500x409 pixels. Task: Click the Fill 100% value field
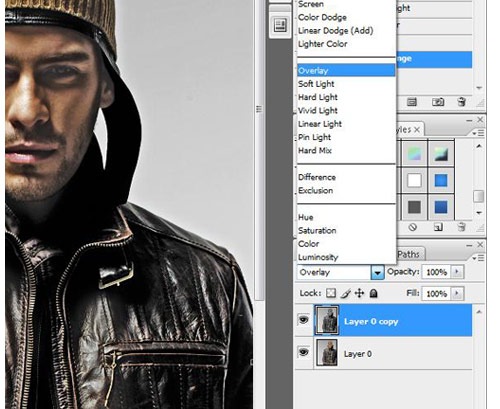click(436, 294)
